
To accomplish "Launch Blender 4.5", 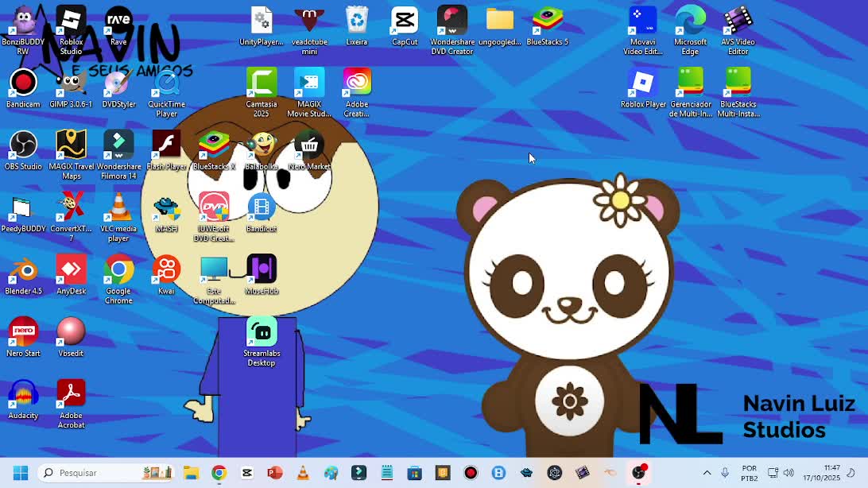I will point(23,270).
